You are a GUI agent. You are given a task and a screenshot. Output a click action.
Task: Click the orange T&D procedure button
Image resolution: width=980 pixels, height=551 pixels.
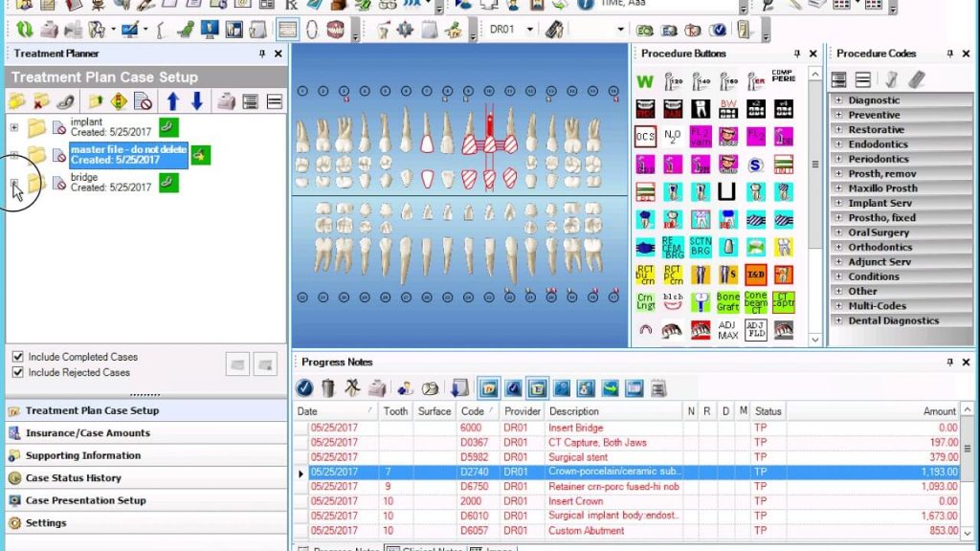coord(756,275)
